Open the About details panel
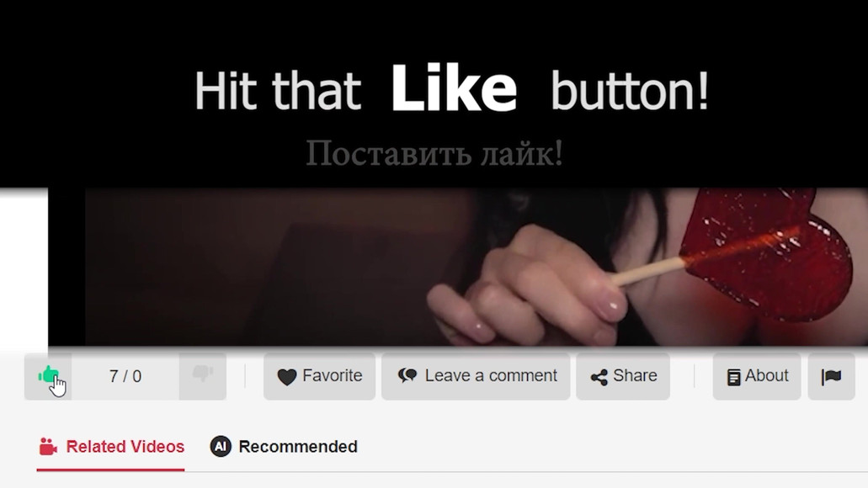 point(766,376)
